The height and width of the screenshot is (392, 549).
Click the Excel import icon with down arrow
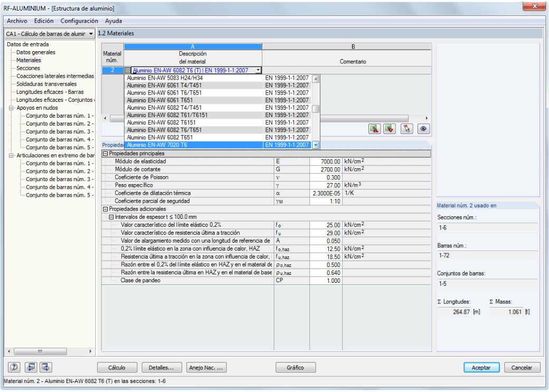point(390,129)
